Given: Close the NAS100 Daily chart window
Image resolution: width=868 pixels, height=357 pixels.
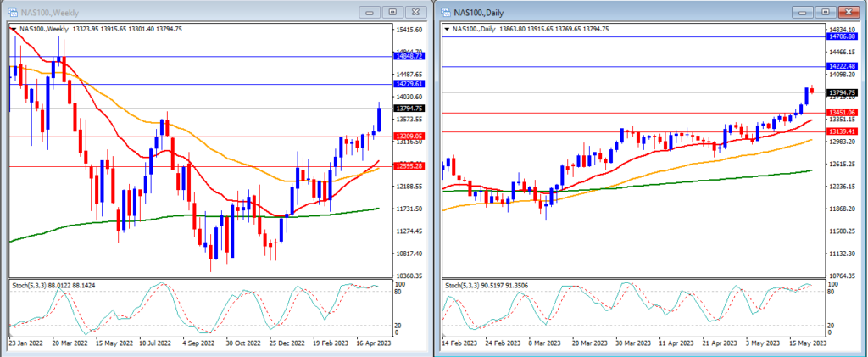Looking at the screenshot, I should [x=848, y=12].
